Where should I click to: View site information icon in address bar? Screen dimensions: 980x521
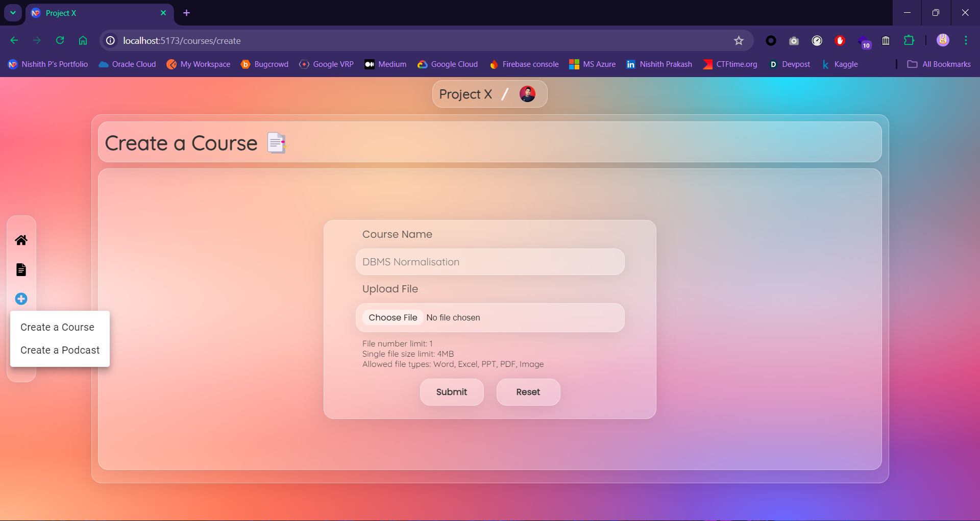click(110, 40)
